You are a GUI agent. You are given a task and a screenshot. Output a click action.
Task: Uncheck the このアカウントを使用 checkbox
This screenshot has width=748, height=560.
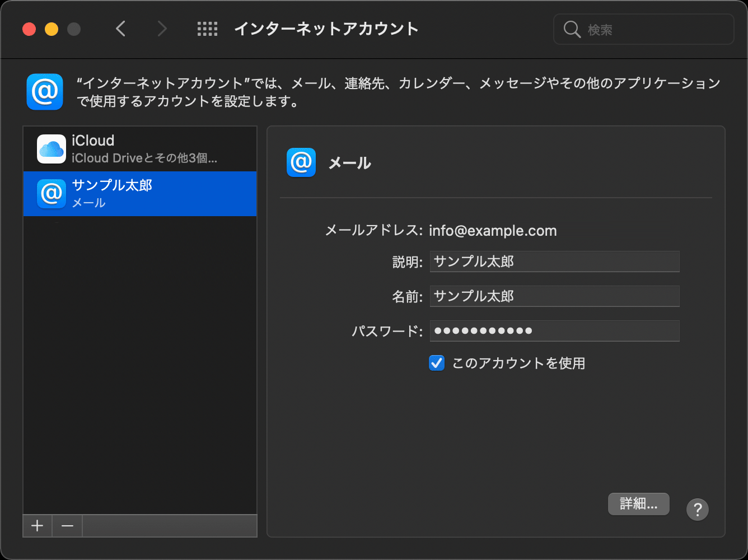coord(437,363)
